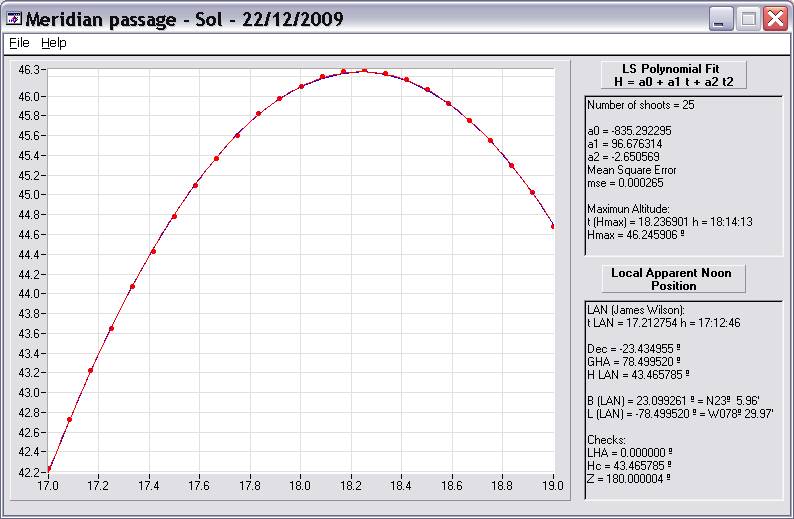Click the first red data point at 17.0

click(x=48, y=468)
